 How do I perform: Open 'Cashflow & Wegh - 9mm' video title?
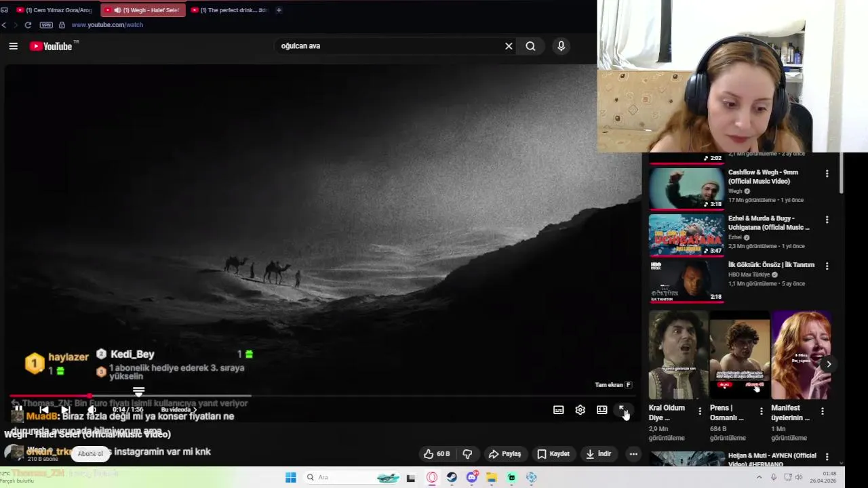[764, 177]
